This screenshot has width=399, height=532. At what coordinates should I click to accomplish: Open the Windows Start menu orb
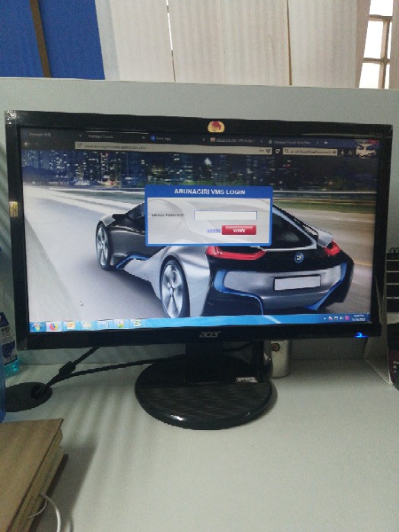pyautogui.click(x=36, y=326)
